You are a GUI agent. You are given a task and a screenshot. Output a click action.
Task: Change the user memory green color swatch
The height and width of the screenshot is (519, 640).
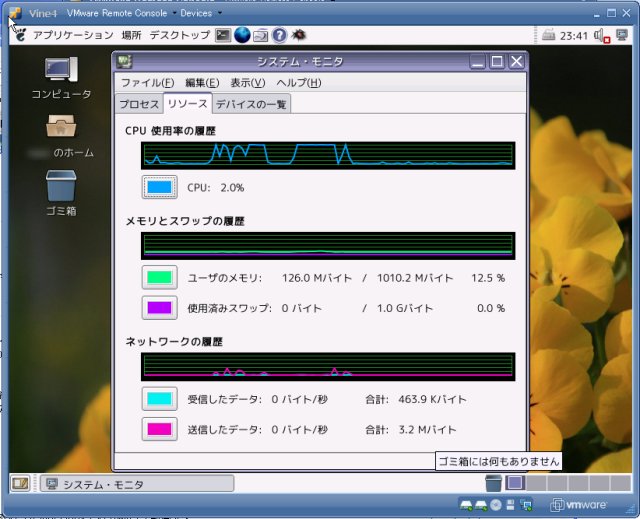(160, 277)
